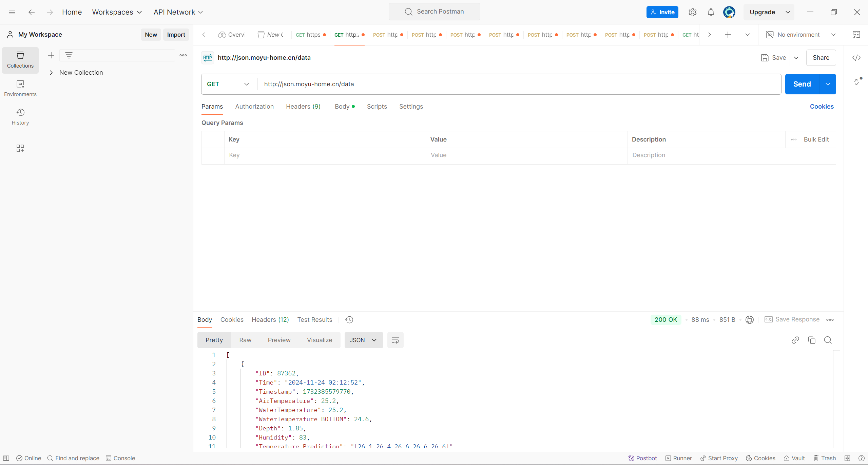Viewport: 868px width, 465px height.
Task: Open response more options ellipsis
Action: 830,320
